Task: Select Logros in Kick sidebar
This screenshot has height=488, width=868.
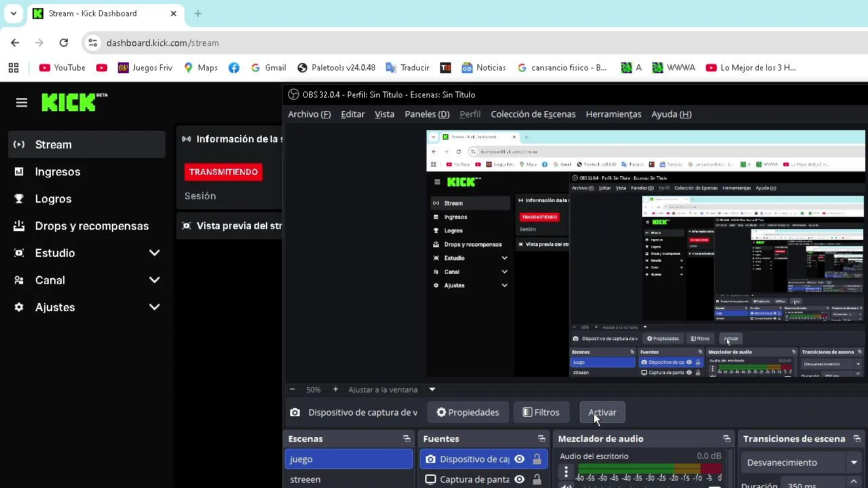Action: [87, 199]
